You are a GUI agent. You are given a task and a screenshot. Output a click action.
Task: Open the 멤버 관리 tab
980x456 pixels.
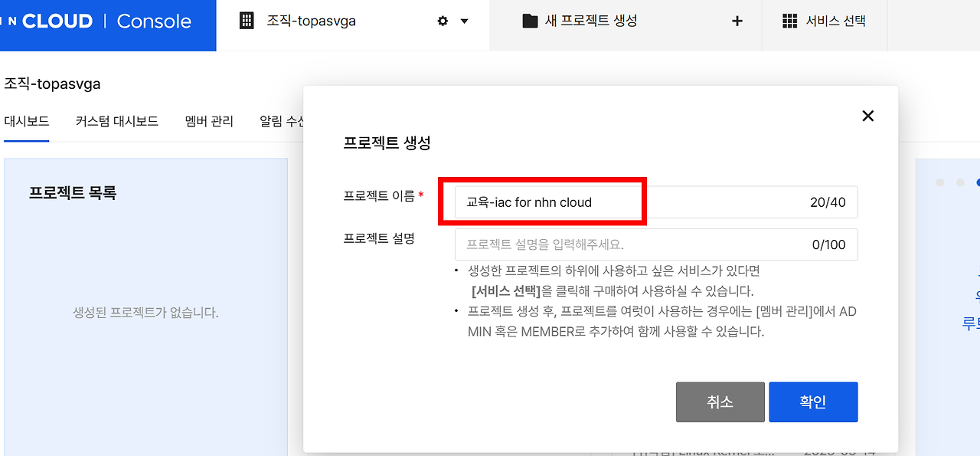tap(209, 121)
